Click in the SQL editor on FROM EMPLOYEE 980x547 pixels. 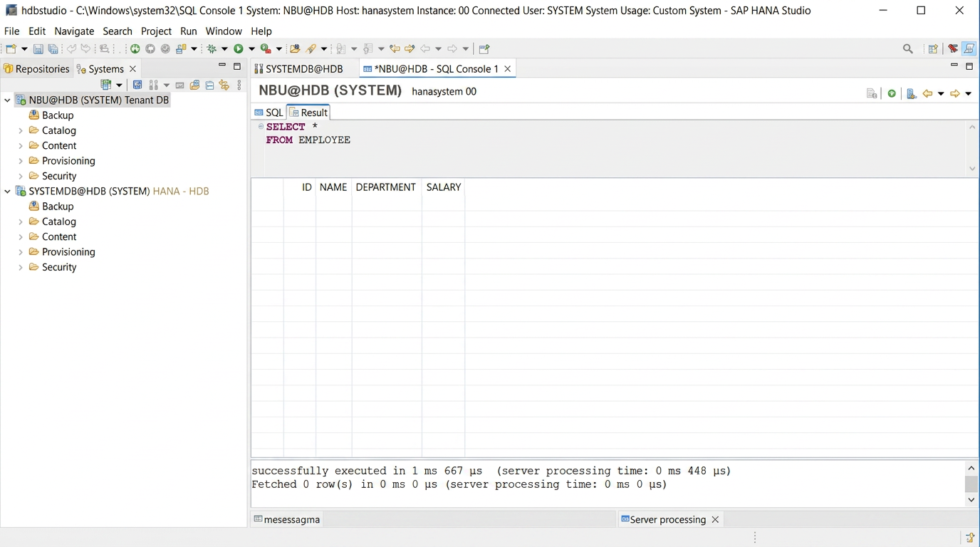click(308, 140)
